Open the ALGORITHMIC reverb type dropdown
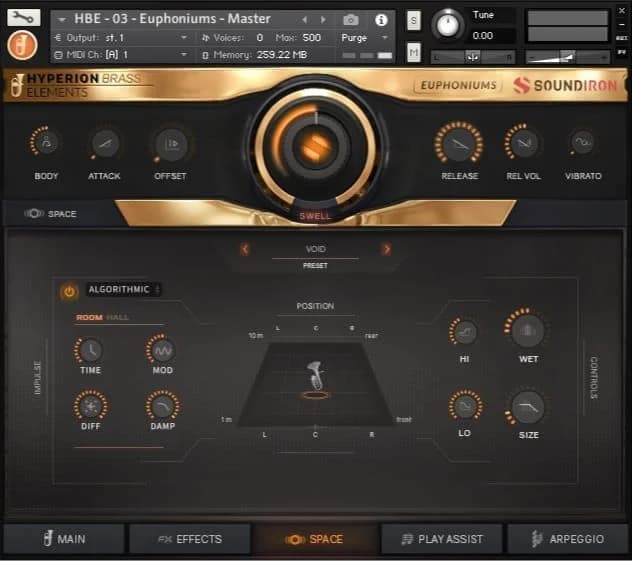 coord(124,290)
